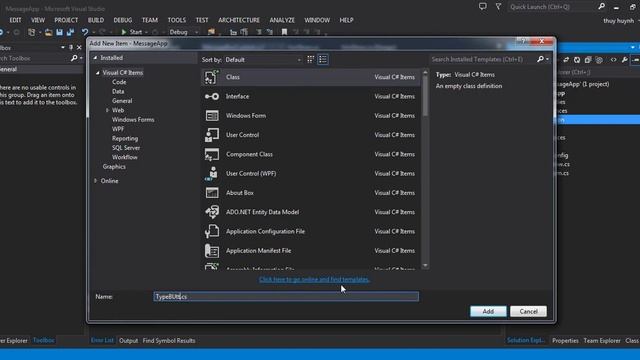Select the Reporting category
The image size is (640, 360).
tap(125, 138)
